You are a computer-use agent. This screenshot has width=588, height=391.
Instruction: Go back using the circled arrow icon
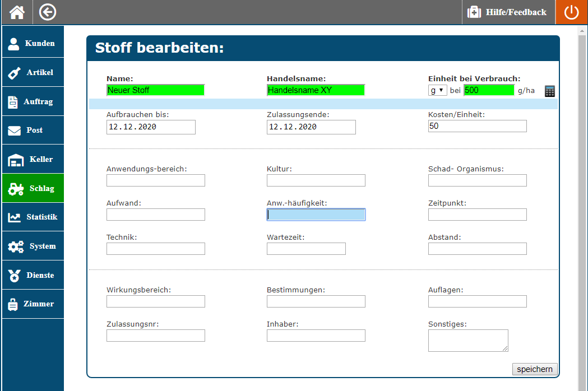tap(48, 12)
